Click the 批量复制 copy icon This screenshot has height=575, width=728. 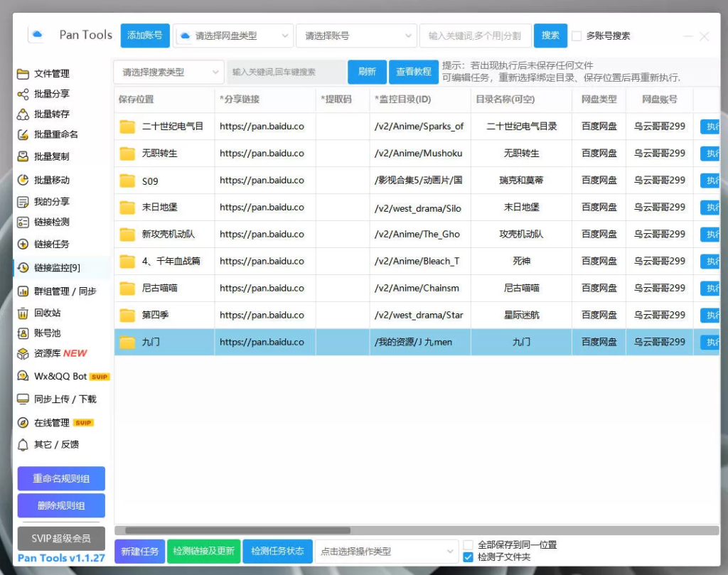[23, 156]
